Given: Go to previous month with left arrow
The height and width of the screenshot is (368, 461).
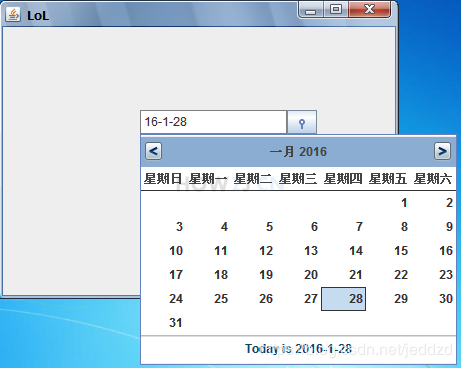Looking at the screenshot, I should click(x=153, y=151).
